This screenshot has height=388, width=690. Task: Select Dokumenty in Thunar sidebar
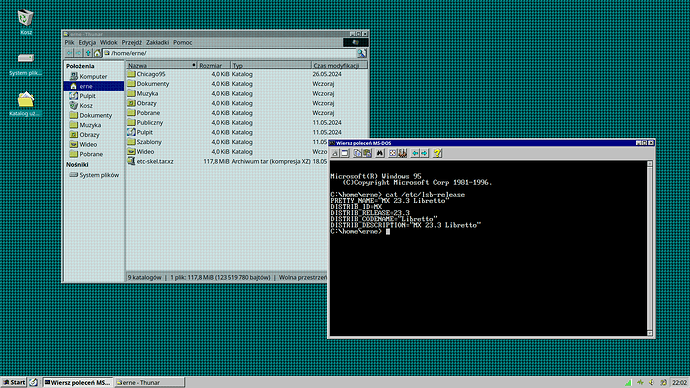pyautogui.click(x=93, y=115)
